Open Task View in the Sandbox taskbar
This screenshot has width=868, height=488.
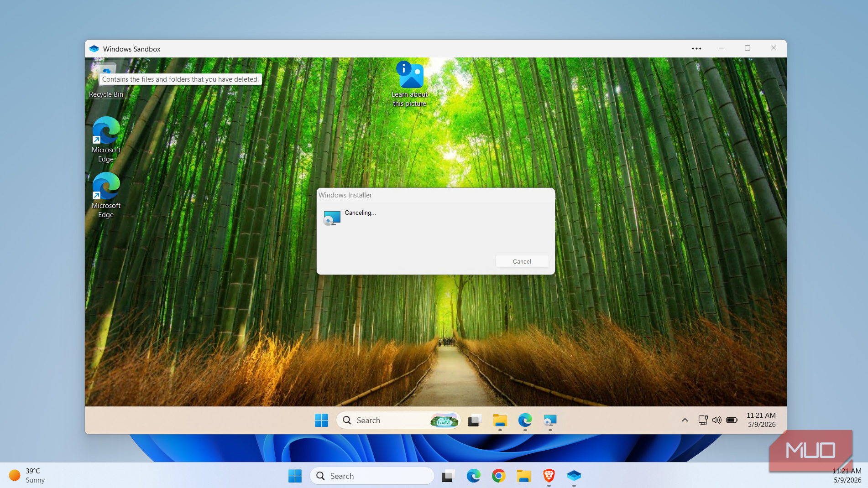475,420
